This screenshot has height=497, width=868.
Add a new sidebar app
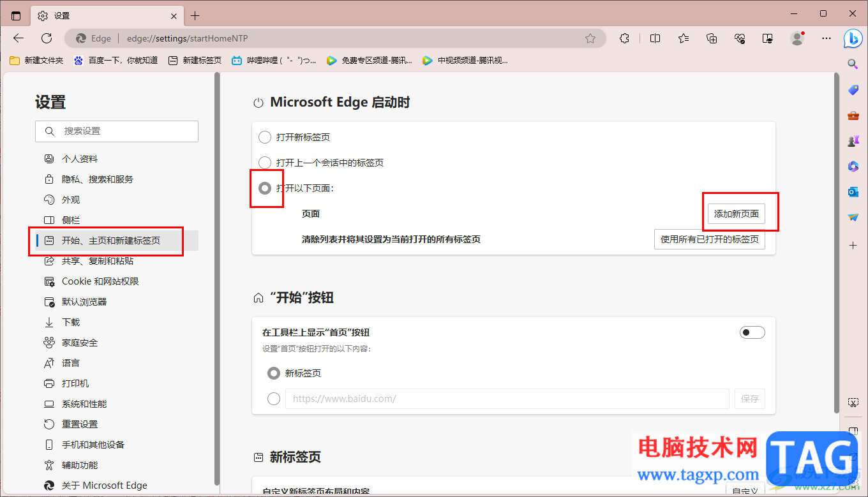click(x=853, y=245)
